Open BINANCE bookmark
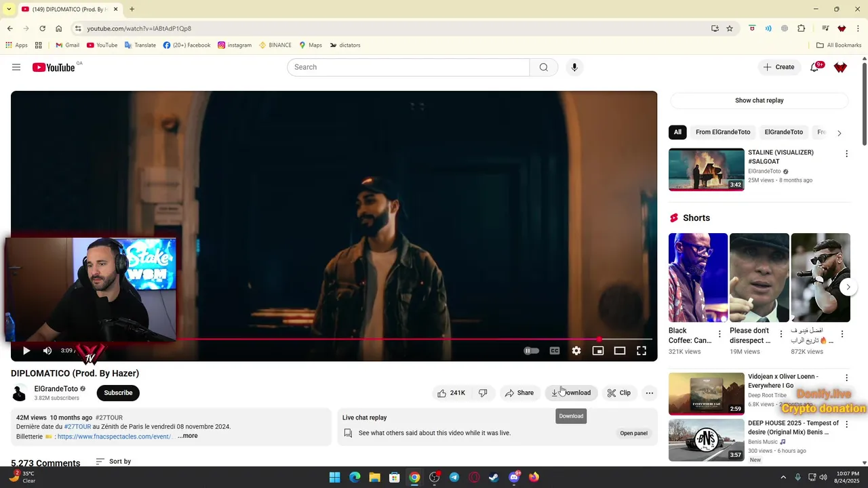This screenshot has width=868, height=488. pyautogui.click(x=275, y=45)
